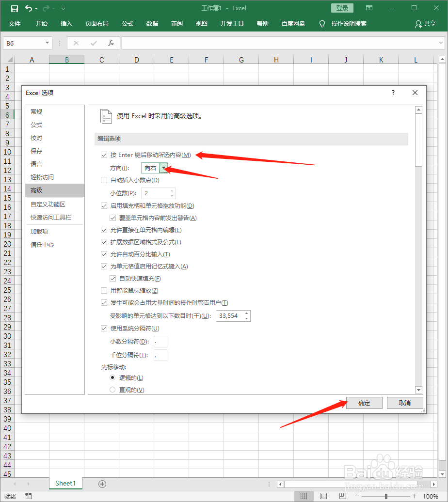Screen dimensions: 448x502
Task: Click the Insert Function fx icon
Action: point(111,43)
